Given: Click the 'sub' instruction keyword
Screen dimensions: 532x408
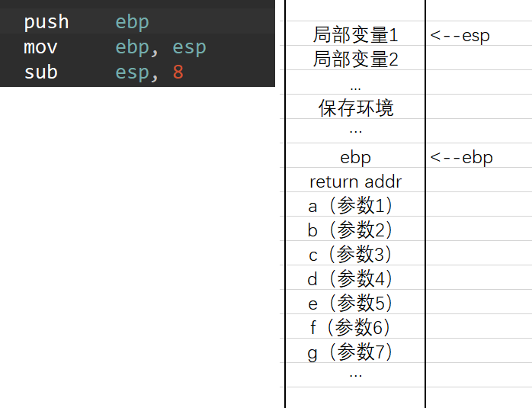Looking at the screenshot, I should [x=40, y=72].
